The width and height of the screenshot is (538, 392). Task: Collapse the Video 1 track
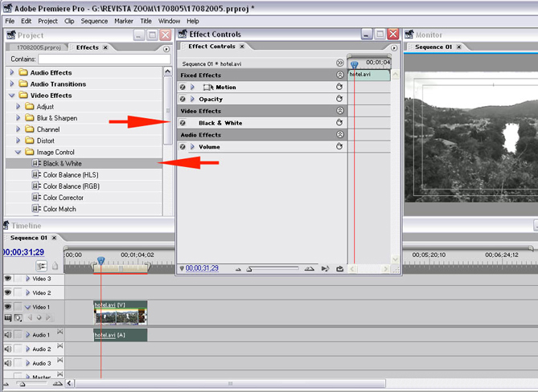click(x=27, y=308)
